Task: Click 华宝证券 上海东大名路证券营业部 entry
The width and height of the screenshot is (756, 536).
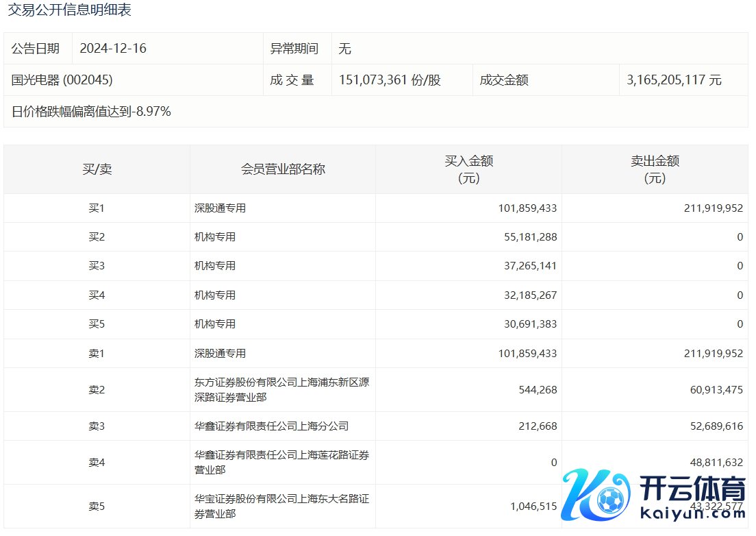Action: pos(281,506)
